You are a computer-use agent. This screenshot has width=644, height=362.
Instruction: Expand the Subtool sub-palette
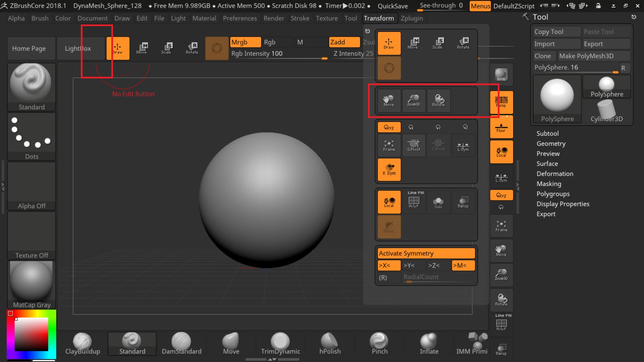click(547, 133)
